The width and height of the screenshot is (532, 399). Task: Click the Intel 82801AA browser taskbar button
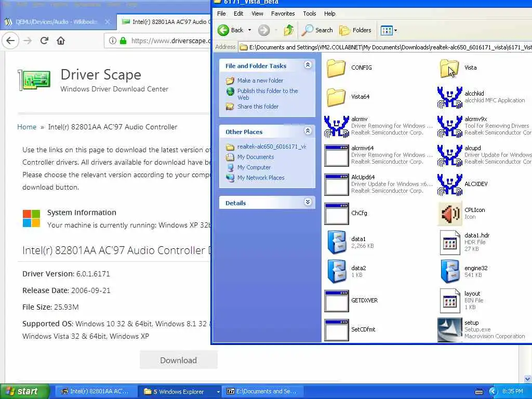(x=96, y=392)
